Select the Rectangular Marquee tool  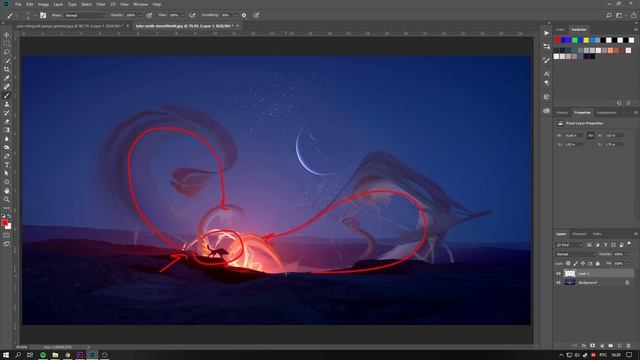pyautogui.click(x=7, y=44)
